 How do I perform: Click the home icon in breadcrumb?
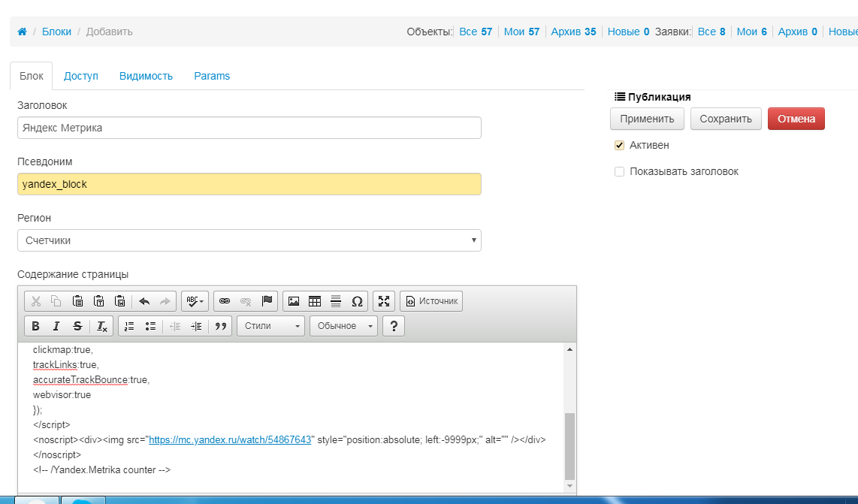pyautogui.click(x=23, y=32)
